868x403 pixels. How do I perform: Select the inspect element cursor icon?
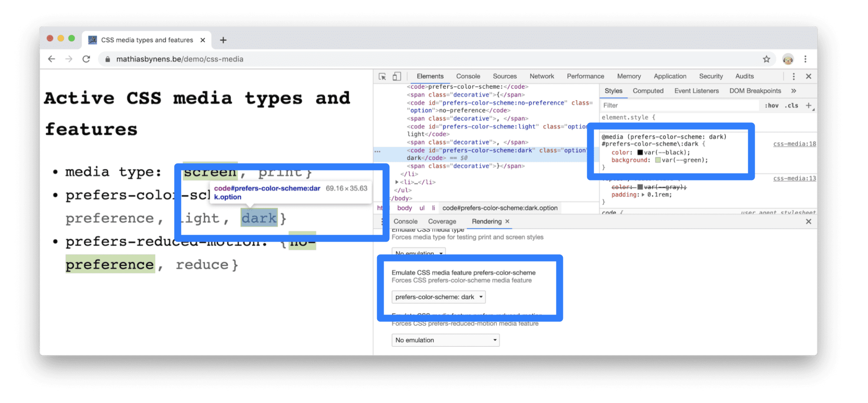tap(381, 76)
